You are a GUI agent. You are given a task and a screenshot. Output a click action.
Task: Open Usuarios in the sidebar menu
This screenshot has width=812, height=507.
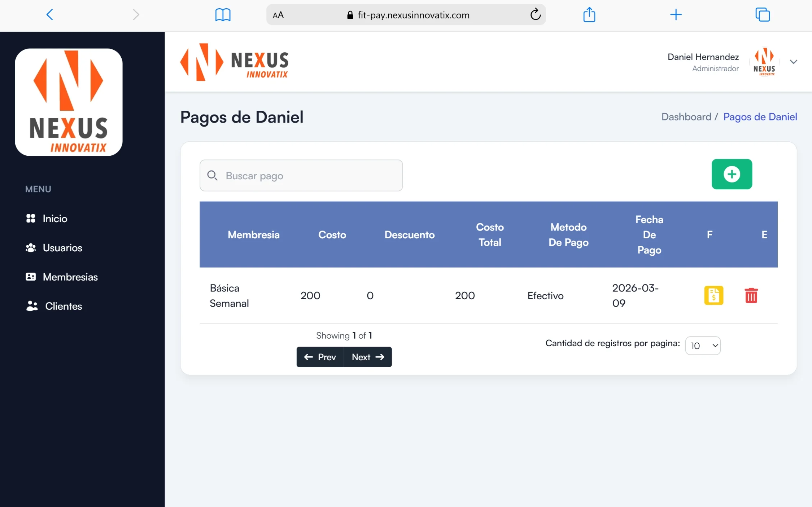pos(62,248)
